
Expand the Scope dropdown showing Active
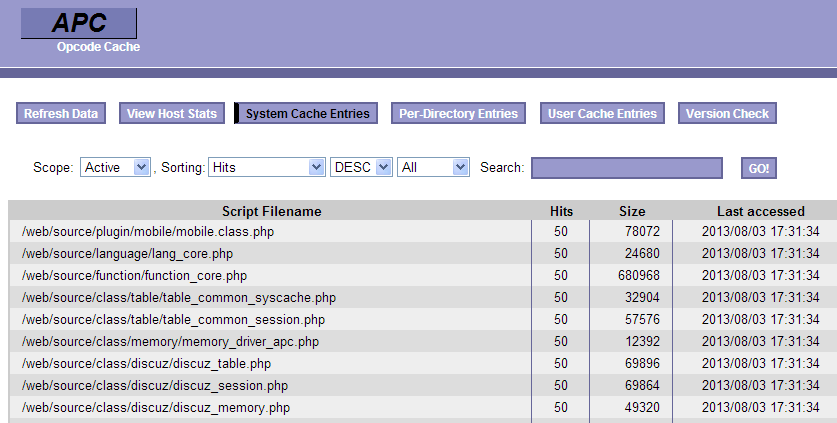(x=115, y=168)
